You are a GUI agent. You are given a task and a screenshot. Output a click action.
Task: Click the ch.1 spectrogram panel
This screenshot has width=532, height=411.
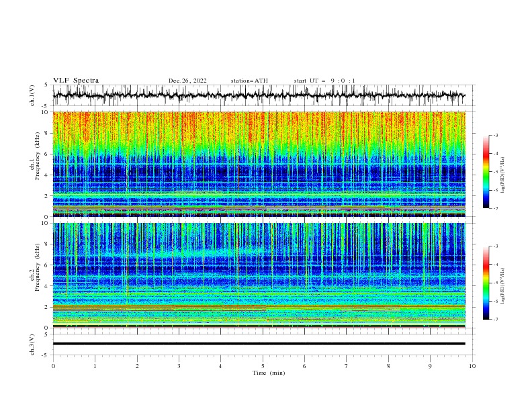pos(259,164)
